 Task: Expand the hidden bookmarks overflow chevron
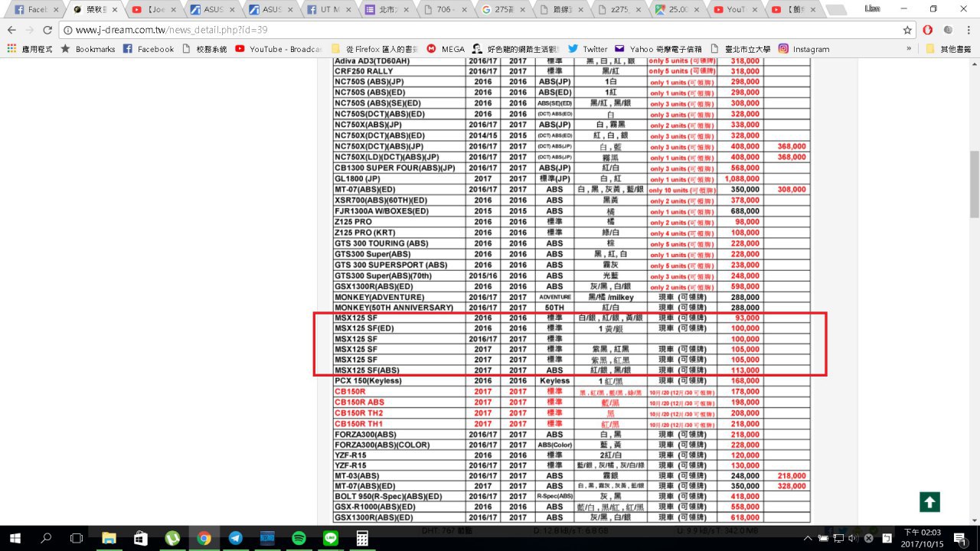tap(909, 49)
